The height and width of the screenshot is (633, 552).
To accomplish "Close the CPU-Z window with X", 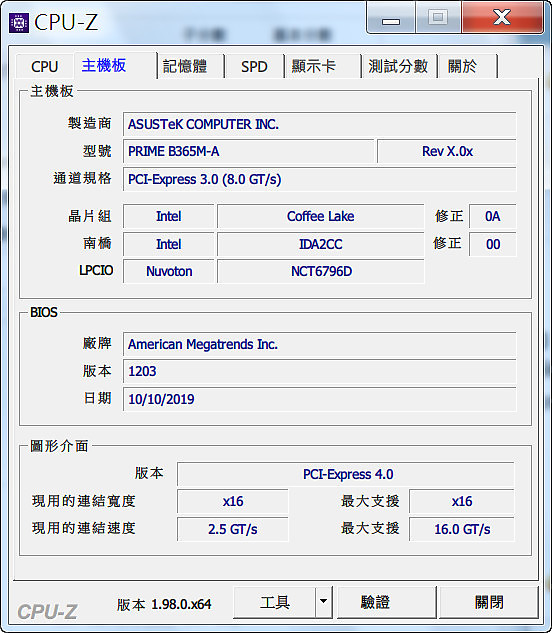I will (x=502, y=18).
